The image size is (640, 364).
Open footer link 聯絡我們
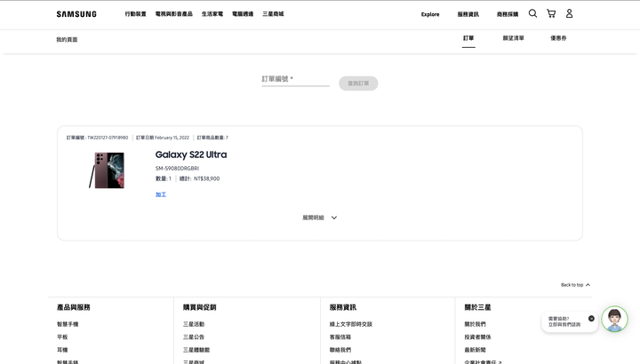340,350
